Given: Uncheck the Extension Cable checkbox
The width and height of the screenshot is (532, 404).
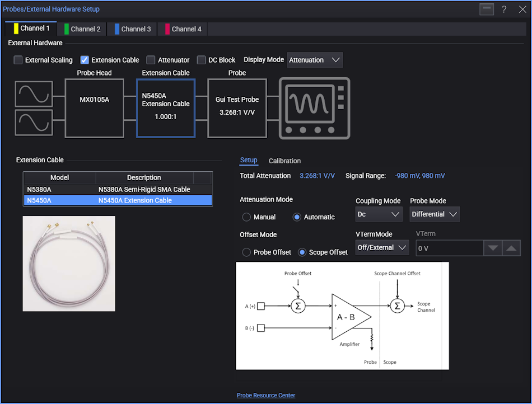Looking at the screenshot, I should [x=85, y=60].
